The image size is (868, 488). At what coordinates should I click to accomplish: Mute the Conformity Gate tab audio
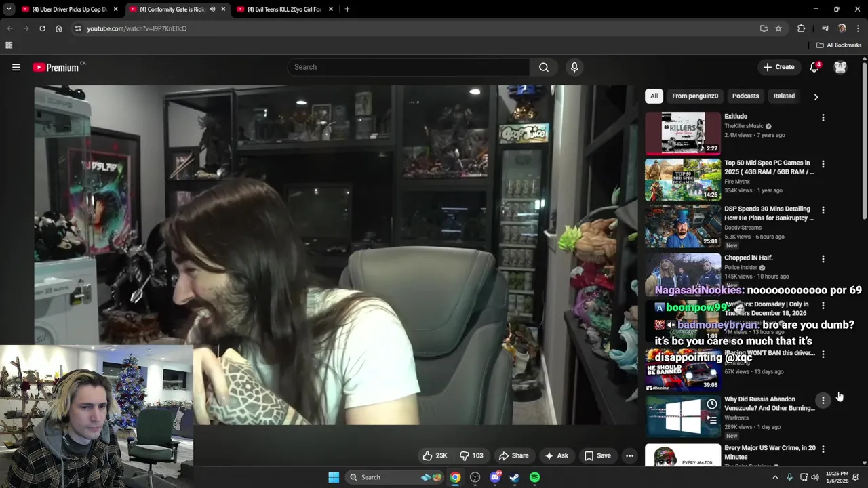[212, 9]
